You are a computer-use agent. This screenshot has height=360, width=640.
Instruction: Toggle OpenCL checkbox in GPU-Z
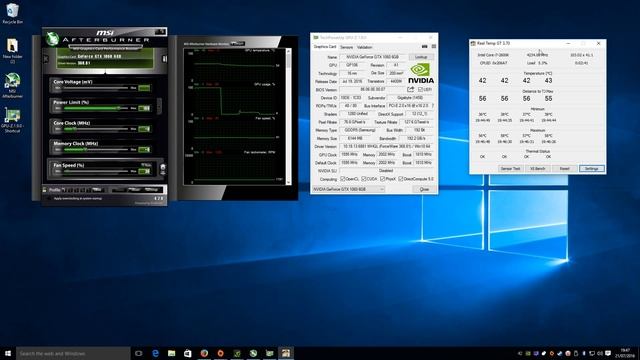[343, 179]
